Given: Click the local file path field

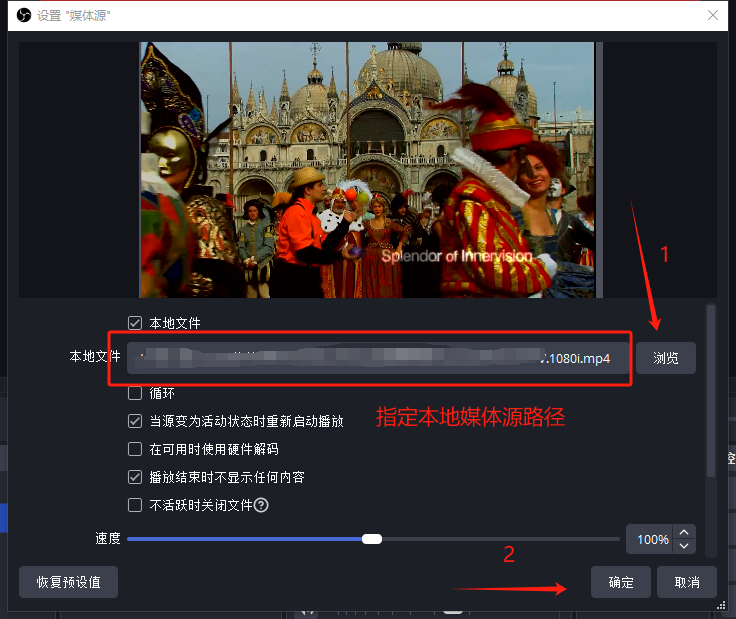Looking at the screenshot, I should tap(380, 358).
